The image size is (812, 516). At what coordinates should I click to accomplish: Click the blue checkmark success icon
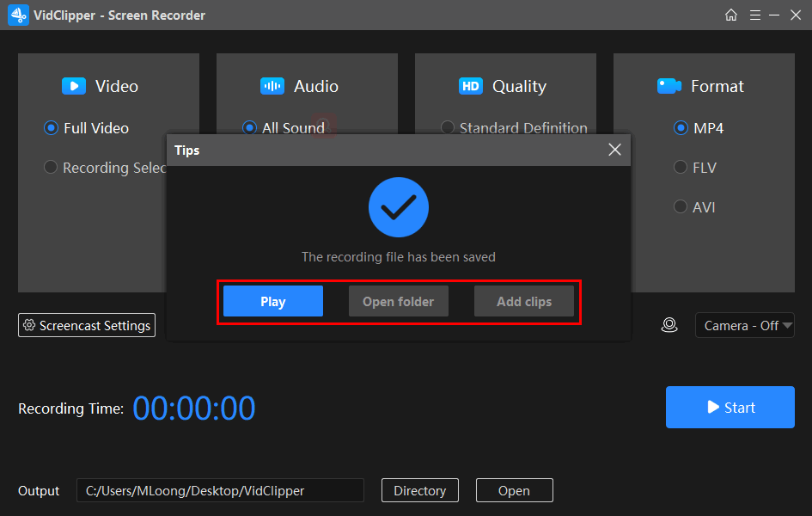click(399, 206)
